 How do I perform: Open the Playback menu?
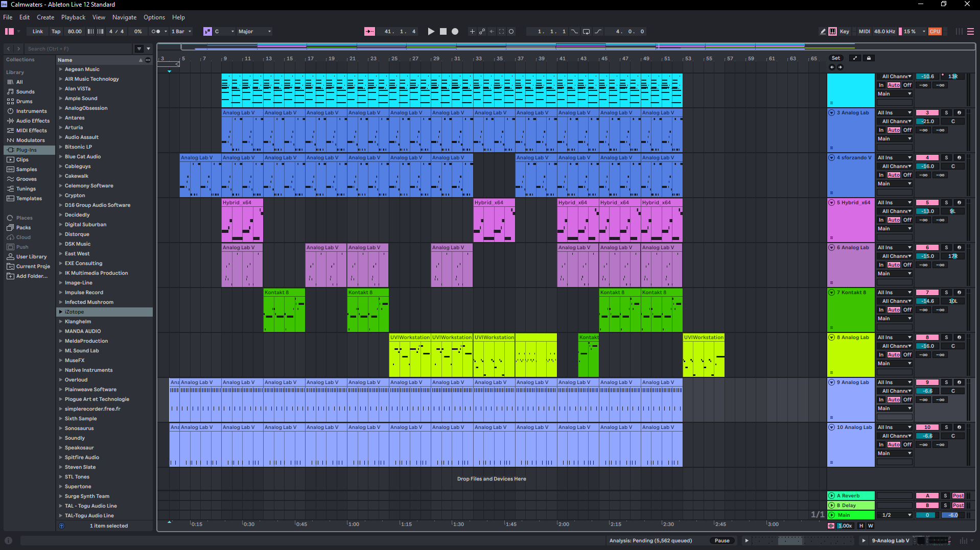pos(73,17)
